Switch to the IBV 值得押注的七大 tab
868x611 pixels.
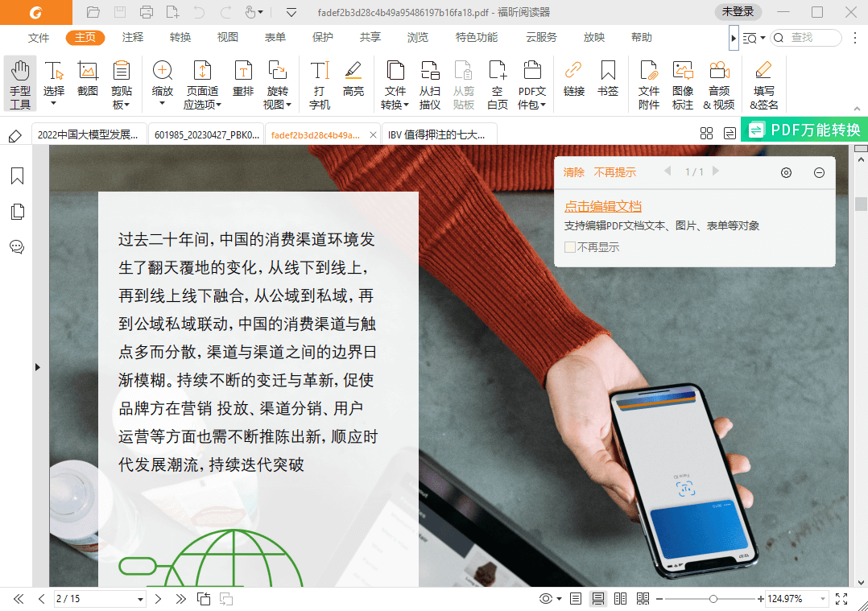click(x=438, y=134)
